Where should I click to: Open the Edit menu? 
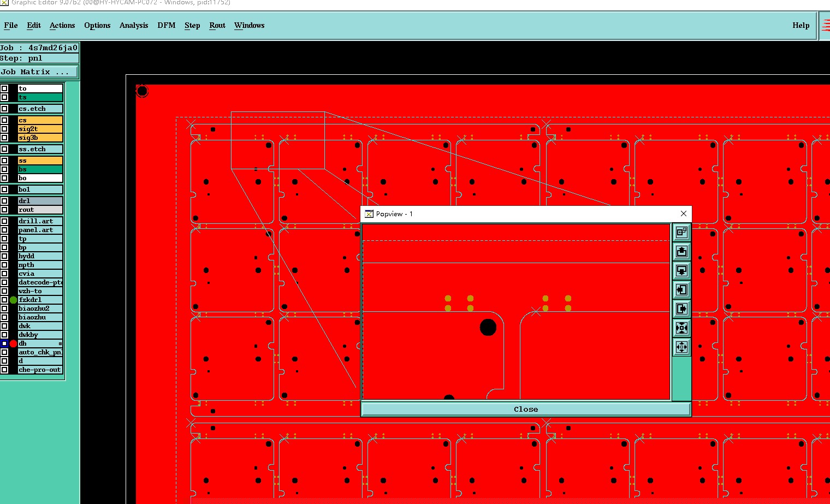point(34,25)
